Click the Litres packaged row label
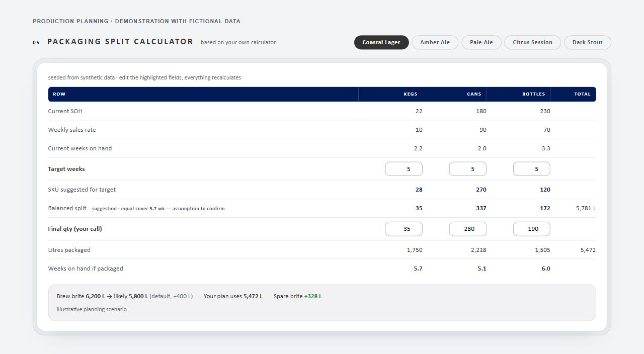The height and width of the screenshot is (354, 644). (69, 250)
